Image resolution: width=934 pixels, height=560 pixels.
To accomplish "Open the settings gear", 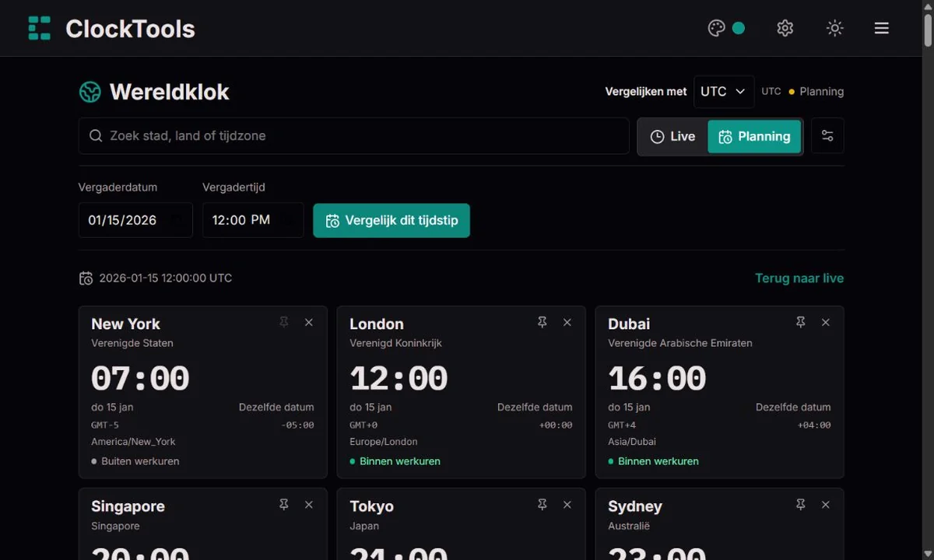I will coord(785,28).
